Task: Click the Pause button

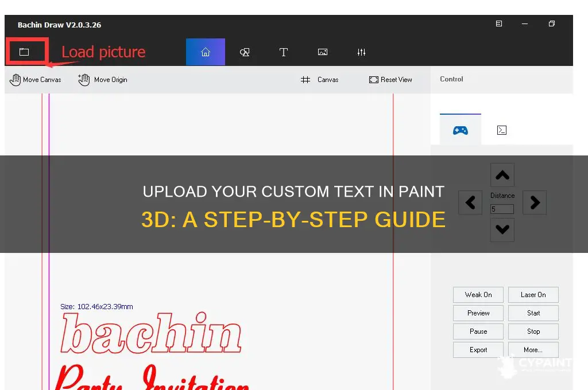Action: pos(478,331)
